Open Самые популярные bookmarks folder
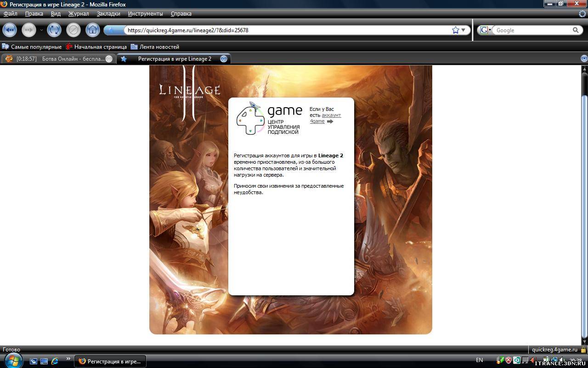 click(x=32, y=47)
